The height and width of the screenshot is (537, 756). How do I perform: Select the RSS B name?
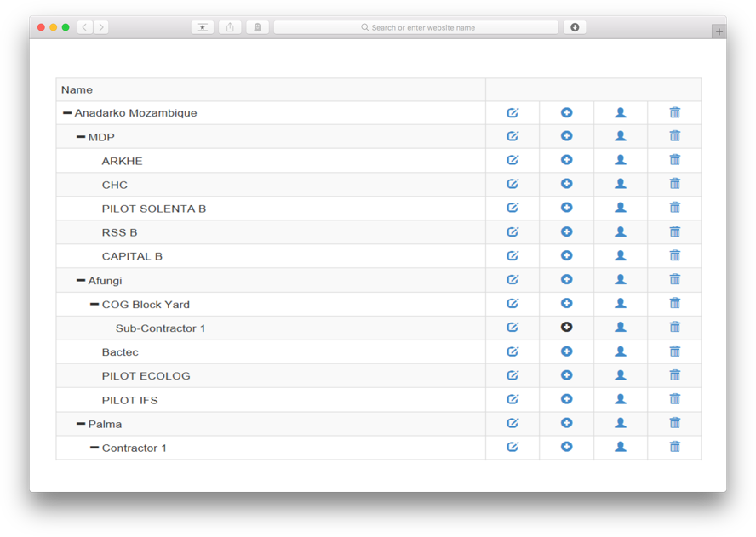[119, 233]
